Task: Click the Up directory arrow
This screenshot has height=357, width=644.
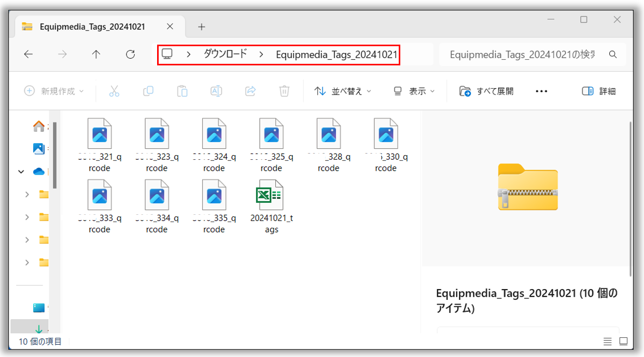Action: (96, 54)
